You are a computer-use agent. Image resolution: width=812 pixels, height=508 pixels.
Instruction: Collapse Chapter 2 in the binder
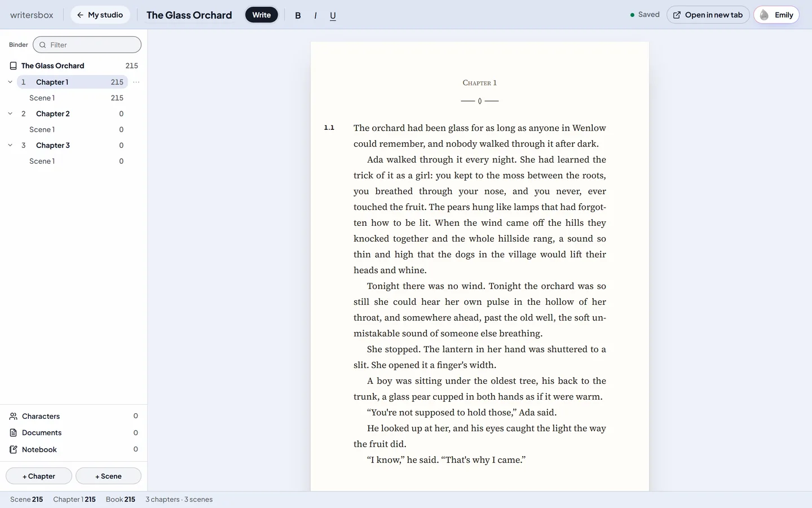tap(10, 113)
